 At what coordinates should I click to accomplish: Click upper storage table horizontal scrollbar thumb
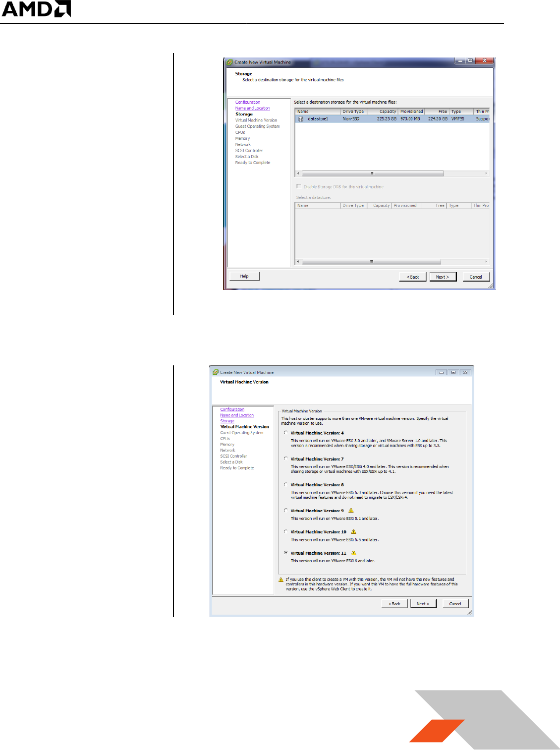tap(373, 173)
